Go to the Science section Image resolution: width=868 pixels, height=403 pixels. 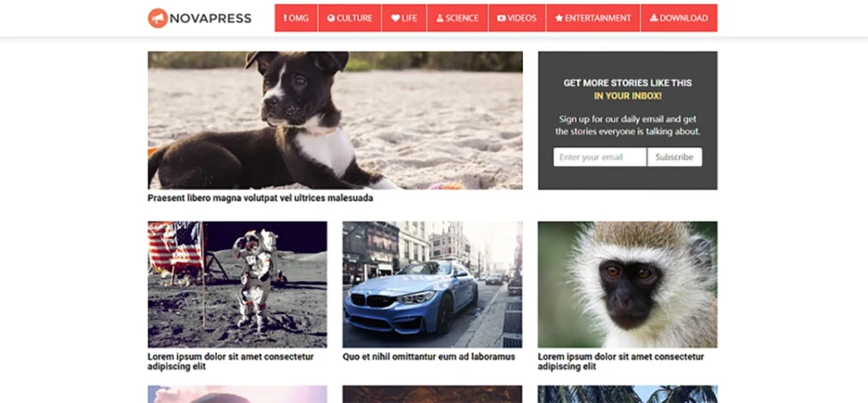click(x=457, y=19)
